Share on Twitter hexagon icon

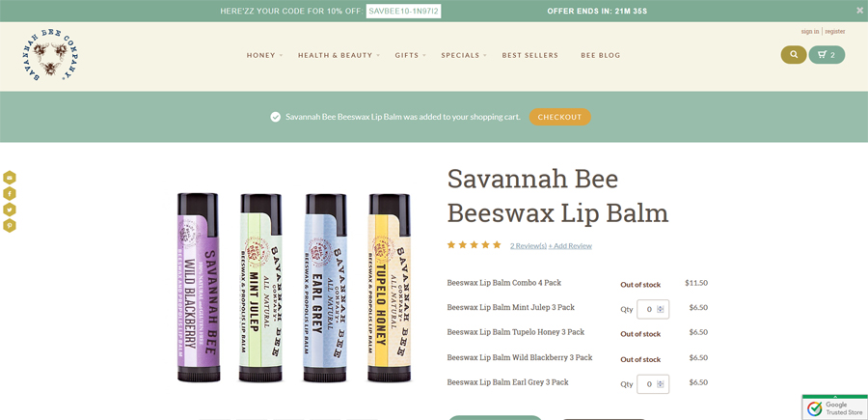pyautogui.click(x=10, y=210)
